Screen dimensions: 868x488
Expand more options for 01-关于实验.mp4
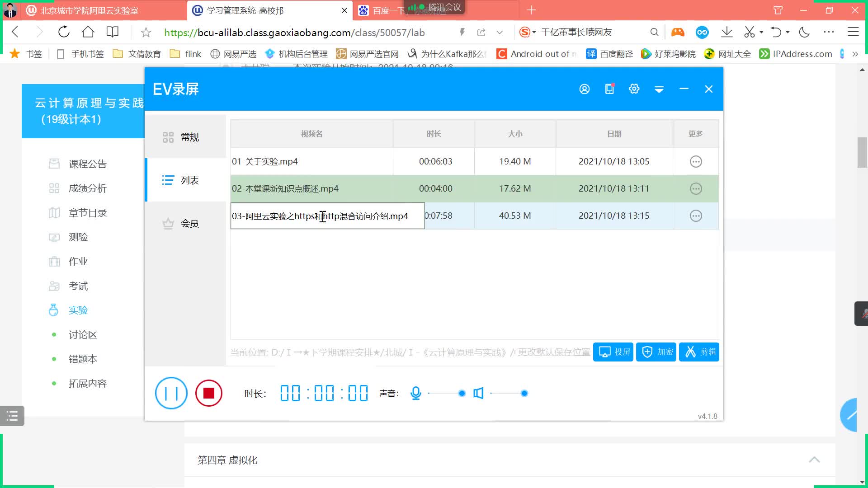tap(696, 161)
